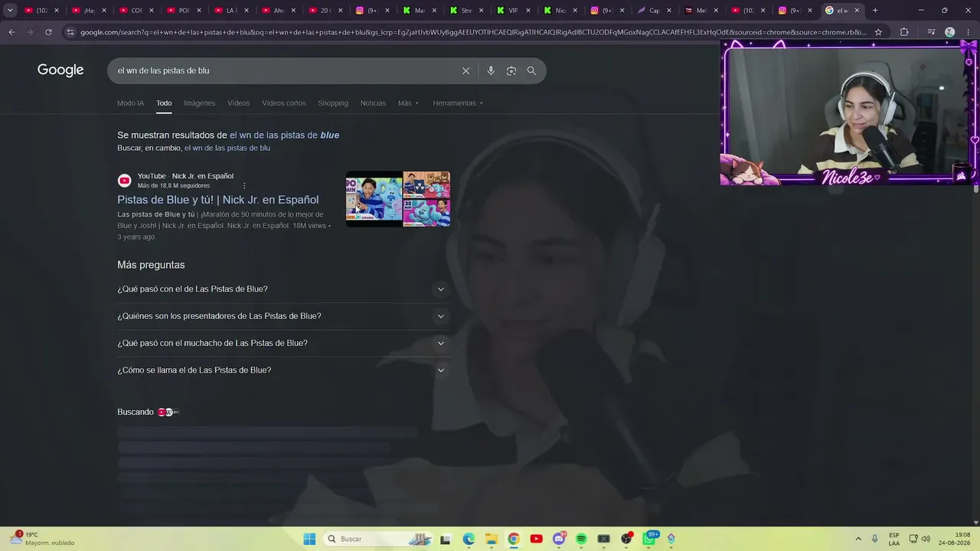Image resolution: width=980 pixels, height=551 pixels.
Task: Open the Chrome profile avatar
Action: [949, 32]
